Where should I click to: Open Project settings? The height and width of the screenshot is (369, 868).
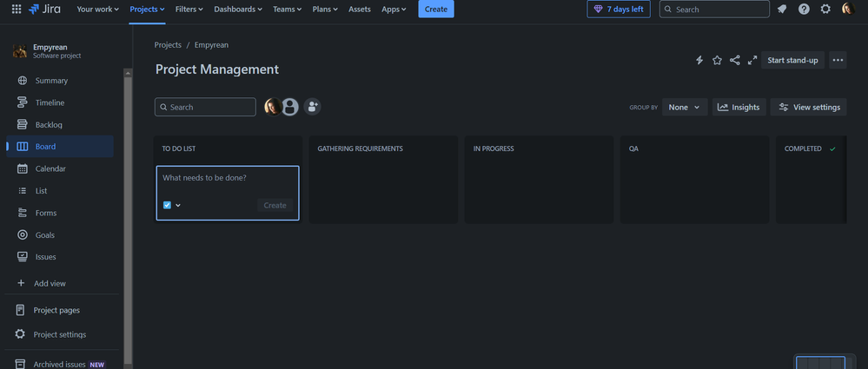(60, 334)
